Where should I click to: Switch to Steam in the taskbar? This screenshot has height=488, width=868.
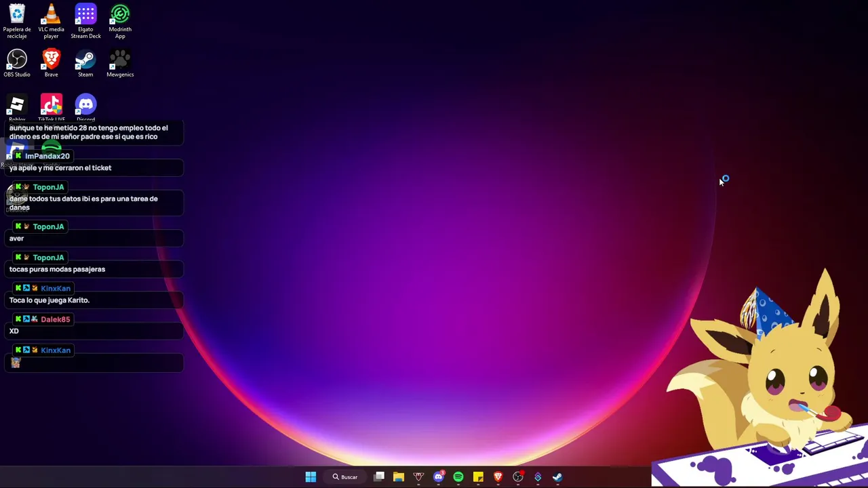(557, 477)
